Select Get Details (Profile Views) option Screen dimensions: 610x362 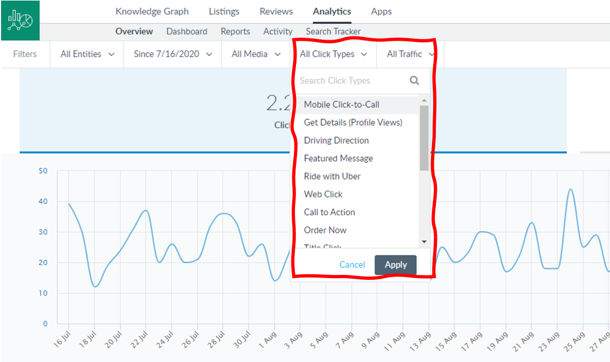(358, 122)
